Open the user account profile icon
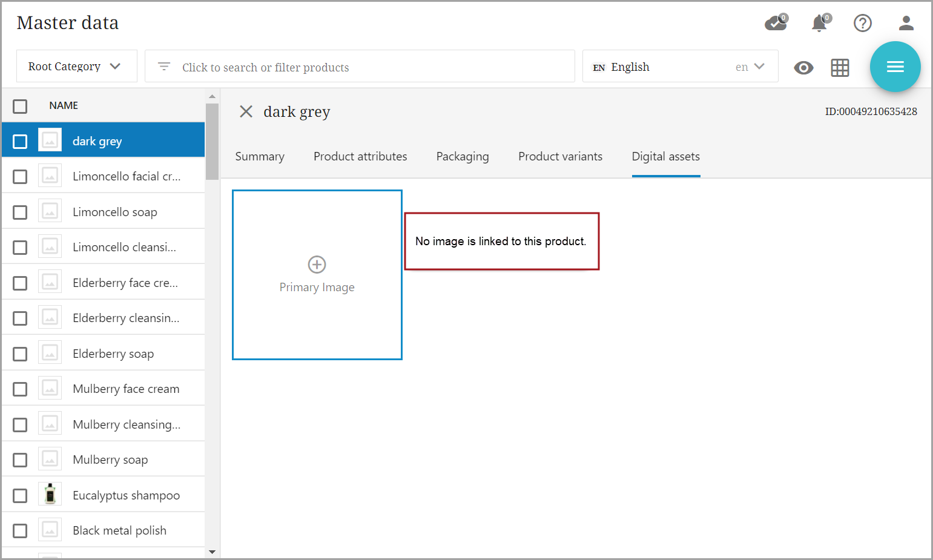The image size is (933, 560). click(906, 24)
